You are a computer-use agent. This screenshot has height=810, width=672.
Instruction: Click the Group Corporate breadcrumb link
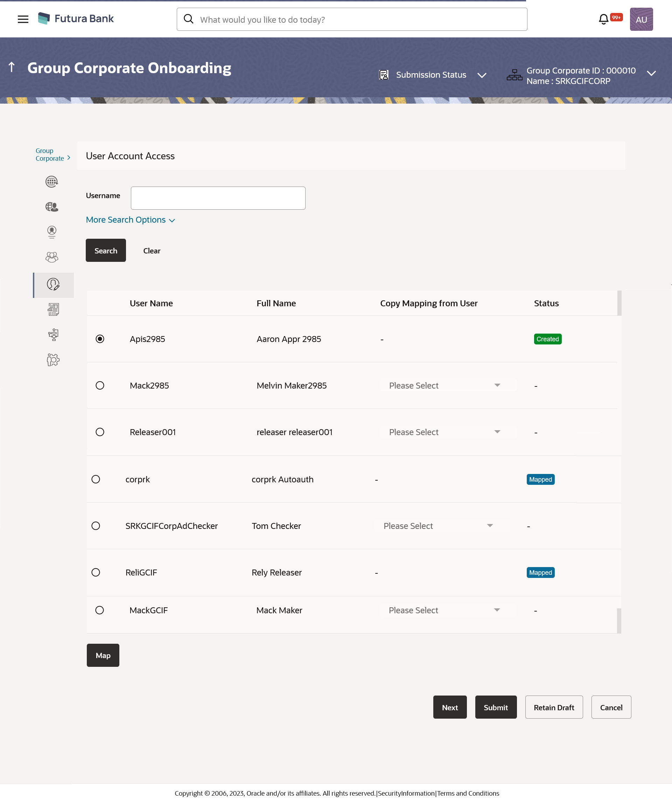click(50, 154)
